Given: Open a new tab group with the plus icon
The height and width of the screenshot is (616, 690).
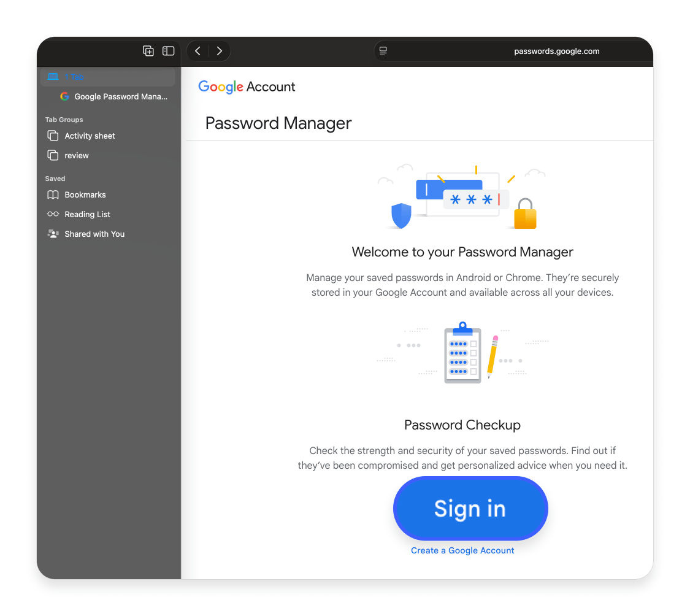Looking at the screenshot, I should [148, 51].
